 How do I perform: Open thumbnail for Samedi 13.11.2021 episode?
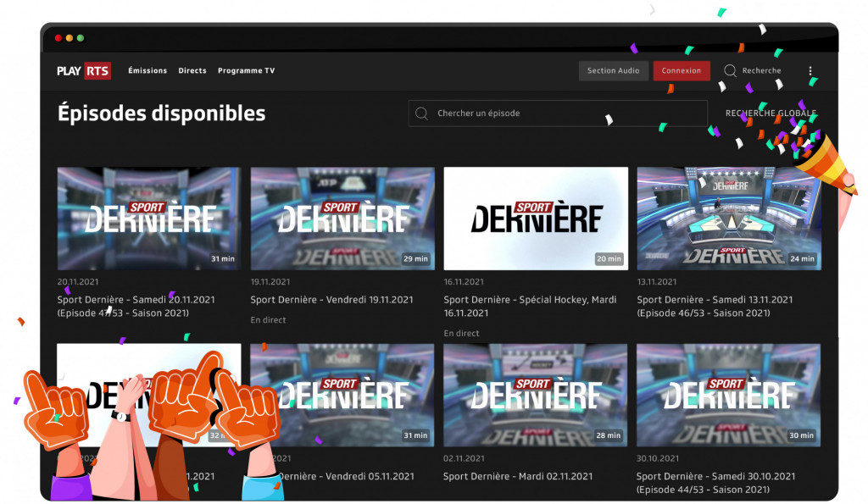729,219
